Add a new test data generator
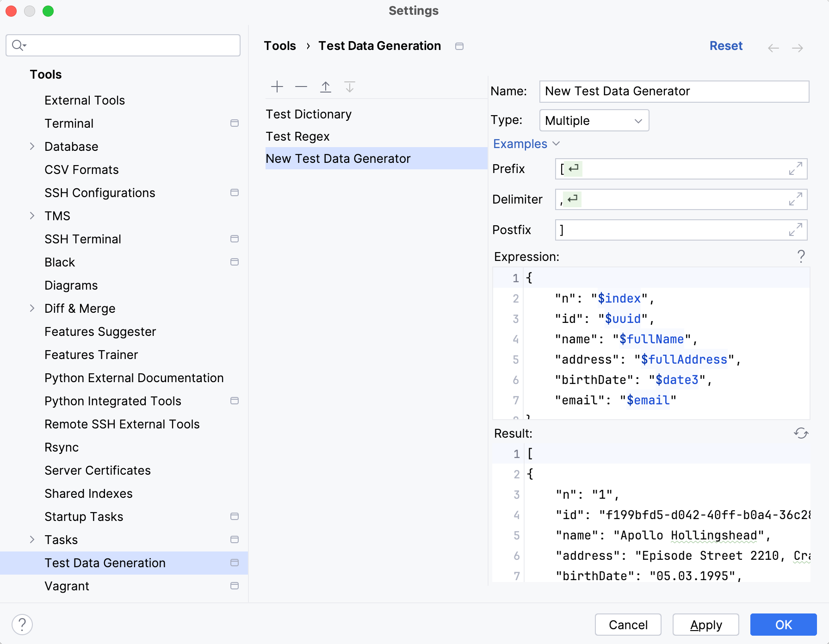This screenshot has height=644, width=829. [277, 87]
